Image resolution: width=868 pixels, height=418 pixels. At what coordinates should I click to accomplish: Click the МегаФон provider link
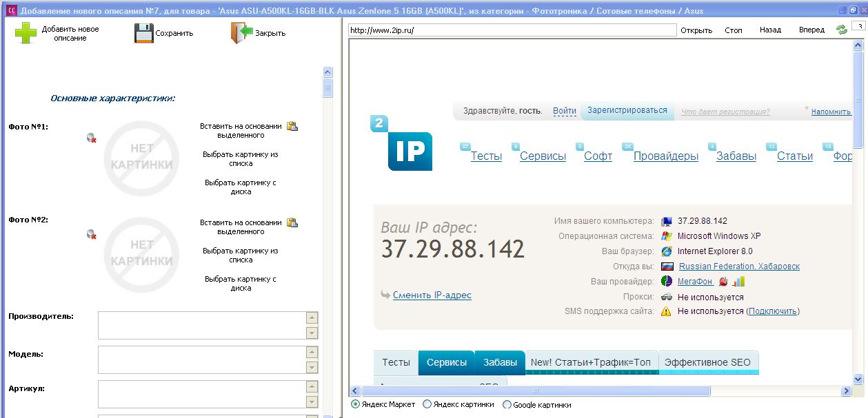(x=696, y=282)
